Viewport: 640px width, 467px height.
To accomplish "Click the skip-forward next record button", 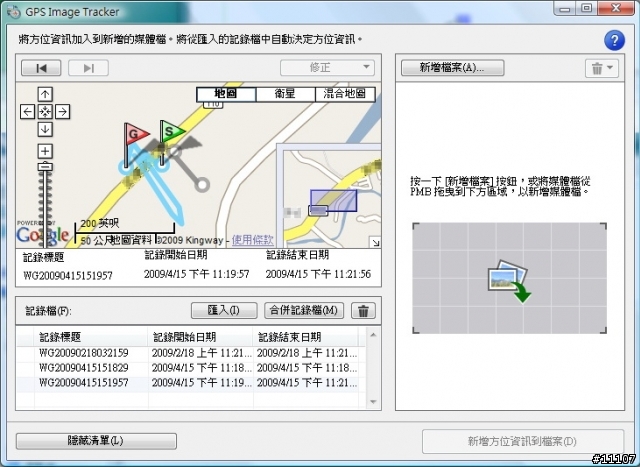I will (88, 68).
